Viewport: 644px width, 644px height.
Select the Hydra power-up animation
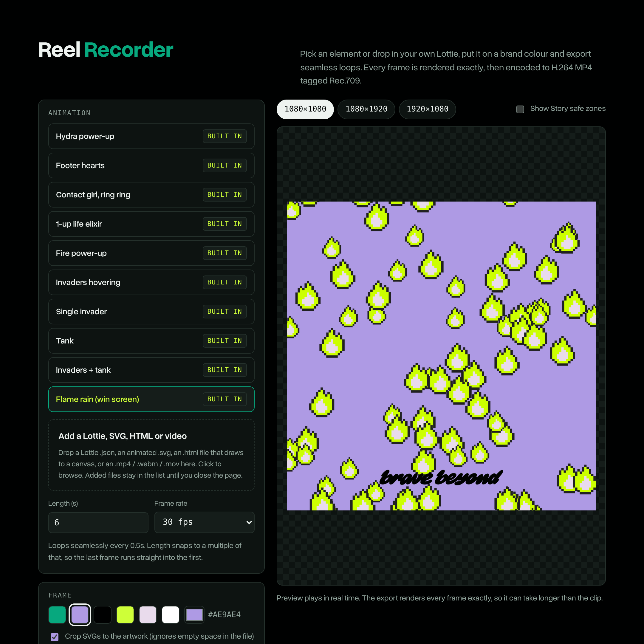(151, 136)
